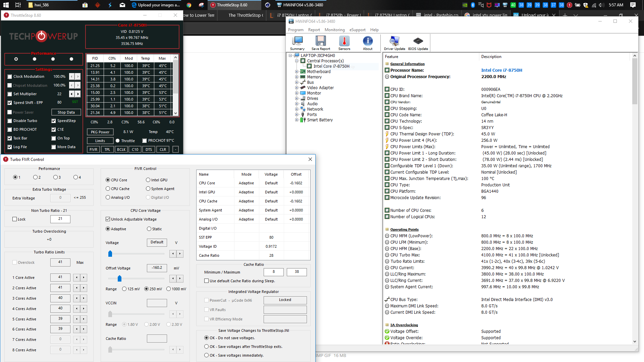Expand the Motherboard tree node
Image resolution: width=644 pixels, height=362 pixels.
point(297,72)
